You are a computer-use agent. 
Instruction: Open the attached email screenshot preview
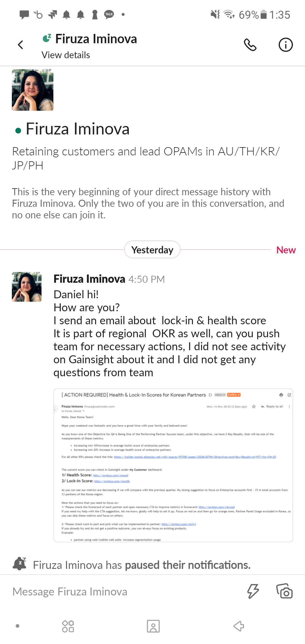(173, 465)
